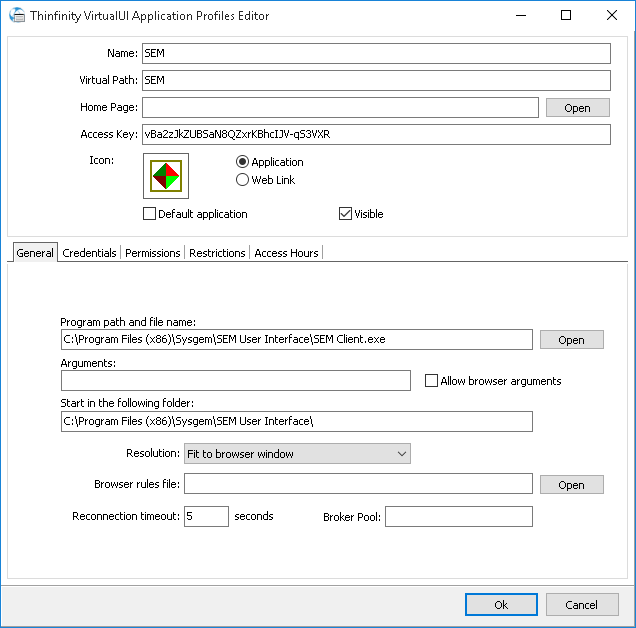Switch to the Credentials tab
This screenshot has width=636, height=628.
tap(89, 253)
